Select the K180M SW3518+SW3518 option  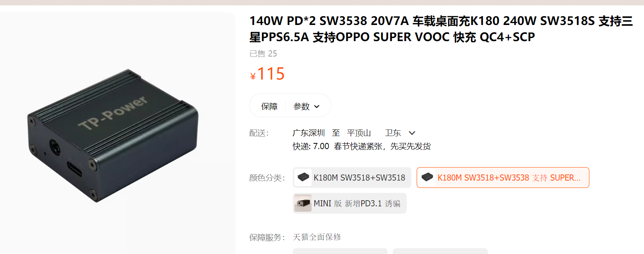click(352, 178)
